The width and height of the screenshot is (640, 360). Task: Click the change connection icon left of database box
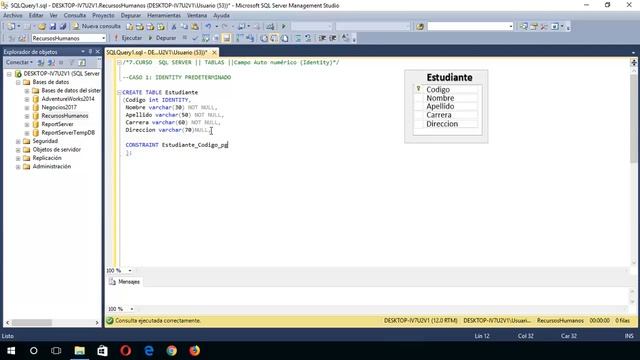point(22,38)
